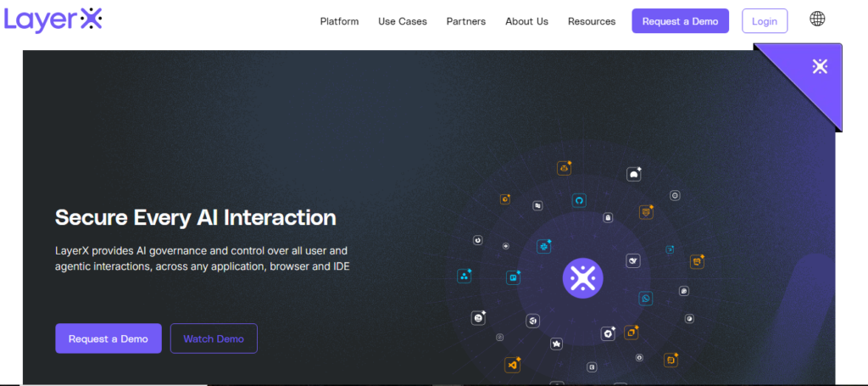Viewport: 868px width, 386px height.
Task: Click the 'LayerX provides AI governance' paragraph
Action: click(x=203, y=259)
